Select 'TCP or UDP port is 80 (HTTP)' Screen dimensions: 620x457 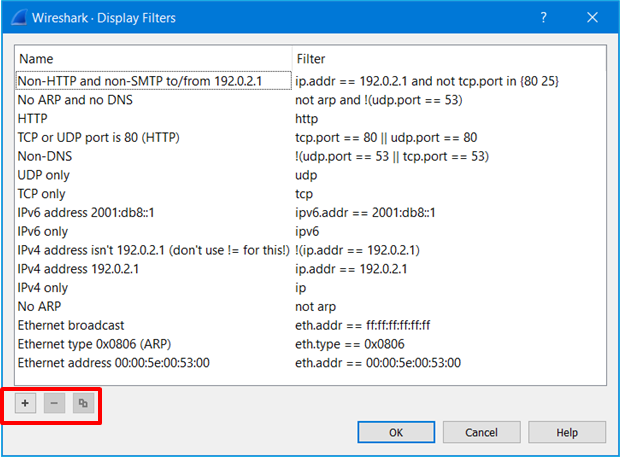98,138
